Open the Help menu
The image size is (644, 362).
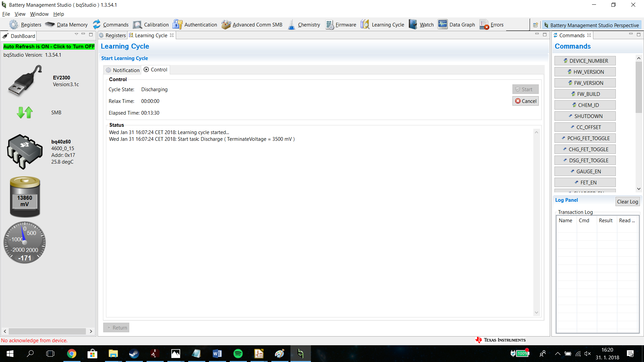[58, 14]
